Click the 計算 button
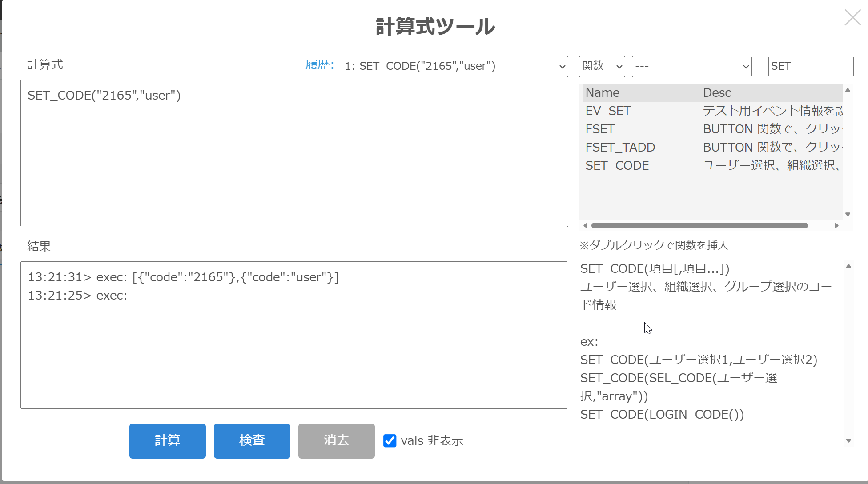Viewport: 868px width, 484px height. tap(167, 440)
